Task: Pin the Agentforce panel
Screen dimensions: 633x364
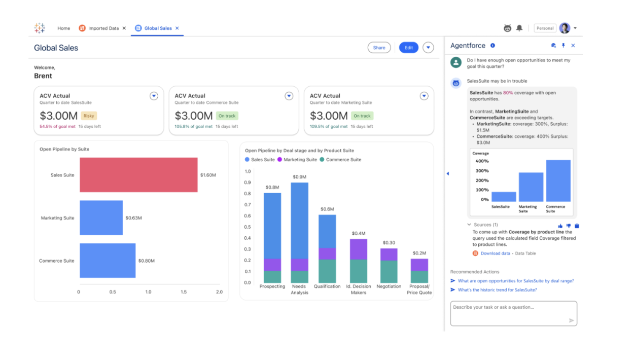Action: pos(563,46)
